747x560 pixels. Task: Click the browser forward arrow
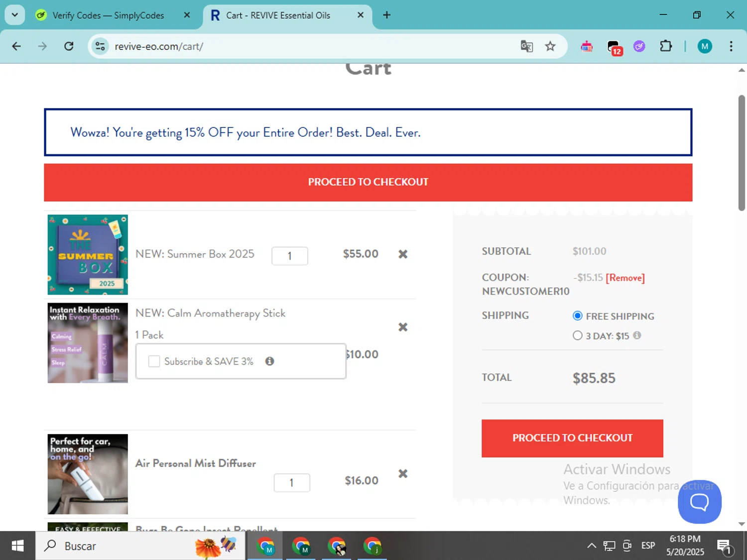42,46
